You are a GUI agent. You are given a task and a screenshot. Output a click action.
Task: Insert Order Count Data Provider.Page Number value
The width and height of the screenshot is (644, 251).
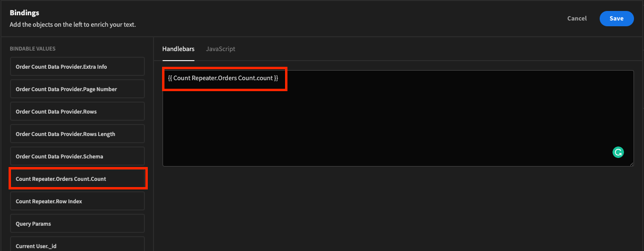[x=77, y=89]
